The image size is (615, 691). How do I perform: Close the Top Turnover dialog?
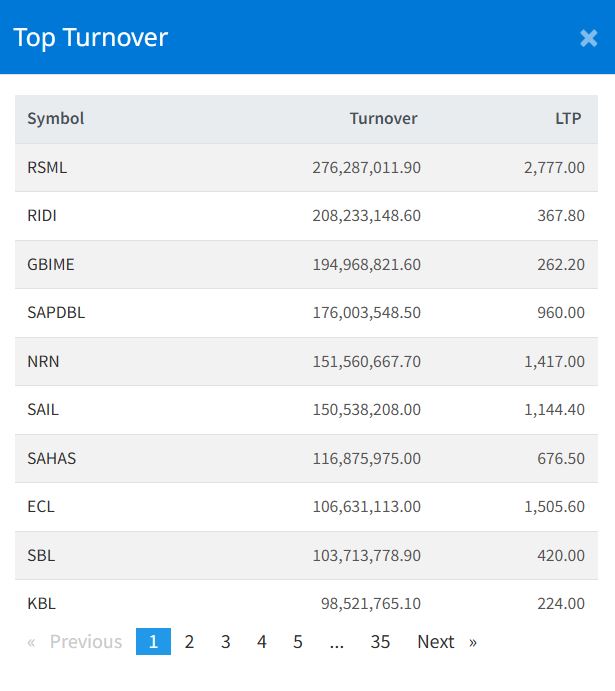pyautogui.click(x=589, y=38)
